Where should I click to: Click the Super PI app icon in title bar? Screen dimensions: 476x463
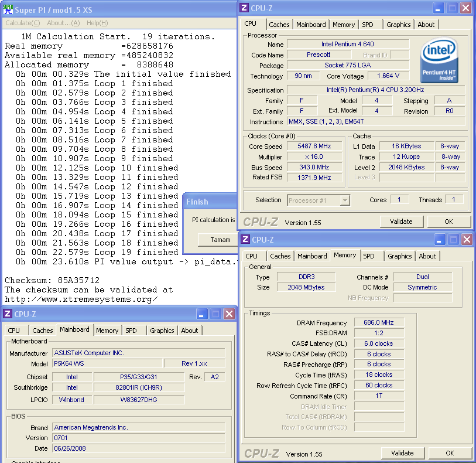[8, 10]
